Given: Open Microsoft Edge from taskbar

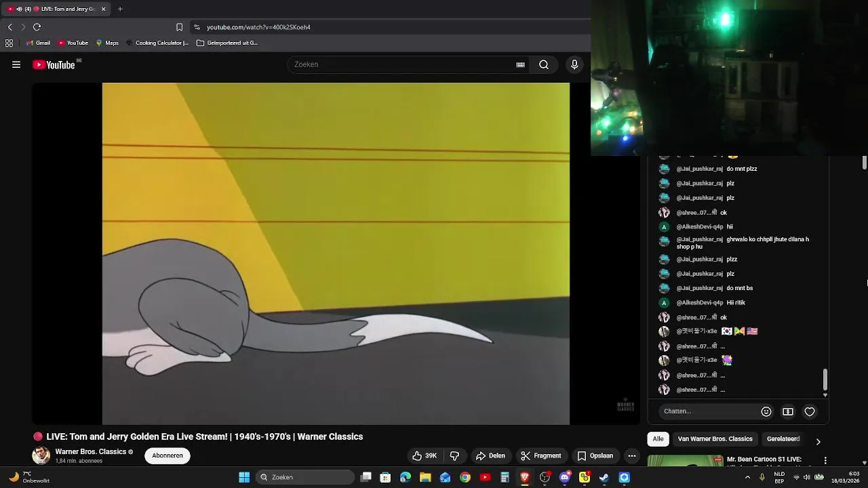Looking at the screenshot, I should 406,477.
